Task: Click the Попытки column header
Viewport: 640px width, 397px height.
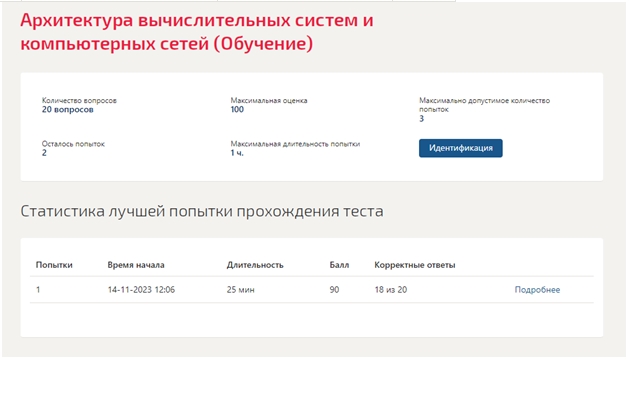Action: point(54,265)
